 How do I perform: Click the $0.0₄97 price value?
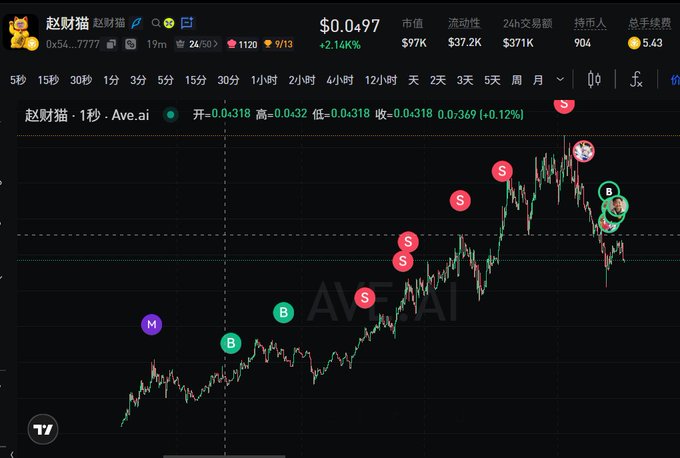(350, 26)
